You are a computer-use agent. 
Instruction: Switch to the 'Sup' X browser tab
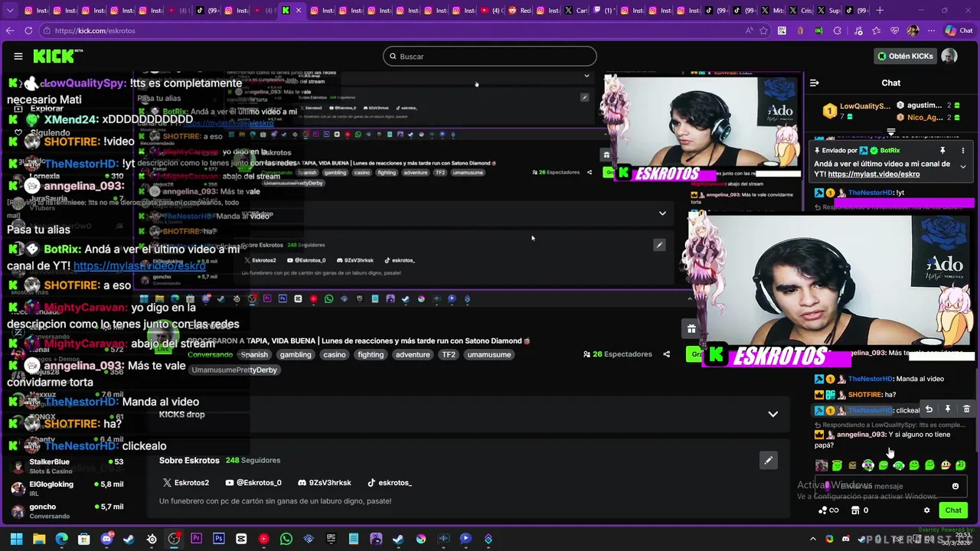[829, 11]
